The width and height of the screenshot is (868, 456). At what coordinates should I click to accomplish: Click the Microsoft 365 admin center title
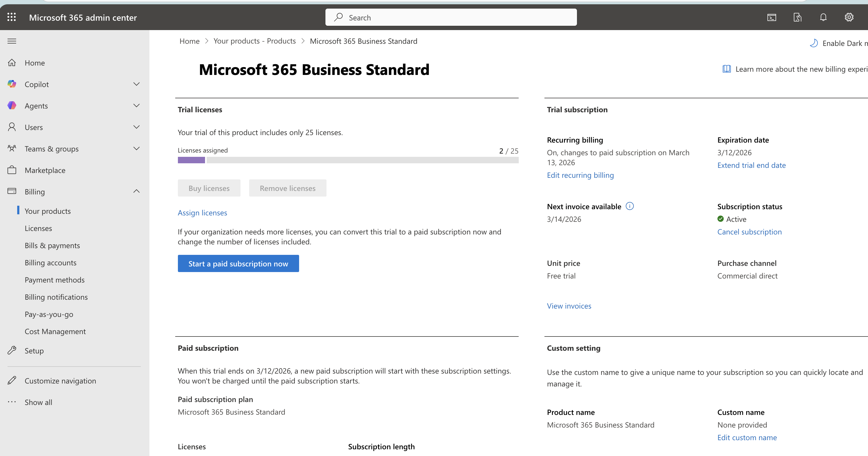pyautogui.click(x=83, y=17)
